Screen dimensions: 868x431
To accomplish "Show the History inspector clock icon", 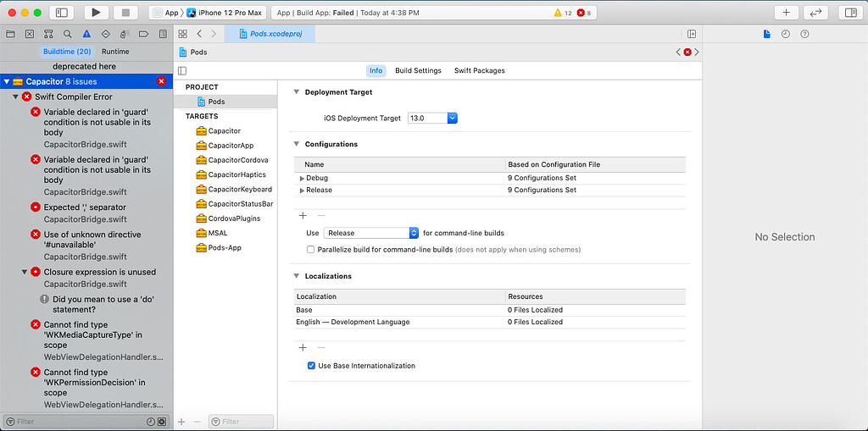I will [786, 34].
